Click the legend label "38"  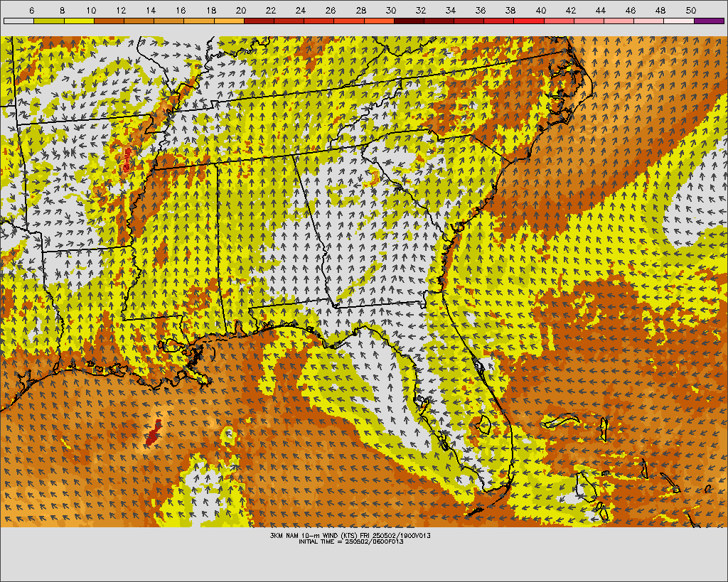pos(510,10)
